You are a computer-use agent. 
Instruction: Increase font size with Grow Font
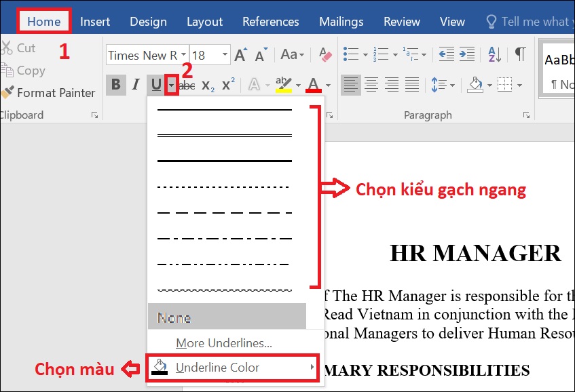coord(241,55)
